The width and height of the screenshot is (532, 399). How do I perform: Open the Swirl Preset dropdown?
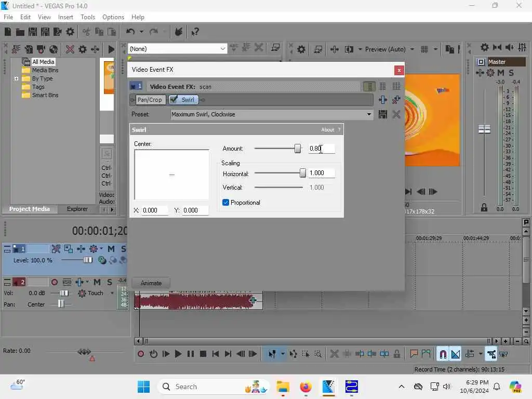369,114
